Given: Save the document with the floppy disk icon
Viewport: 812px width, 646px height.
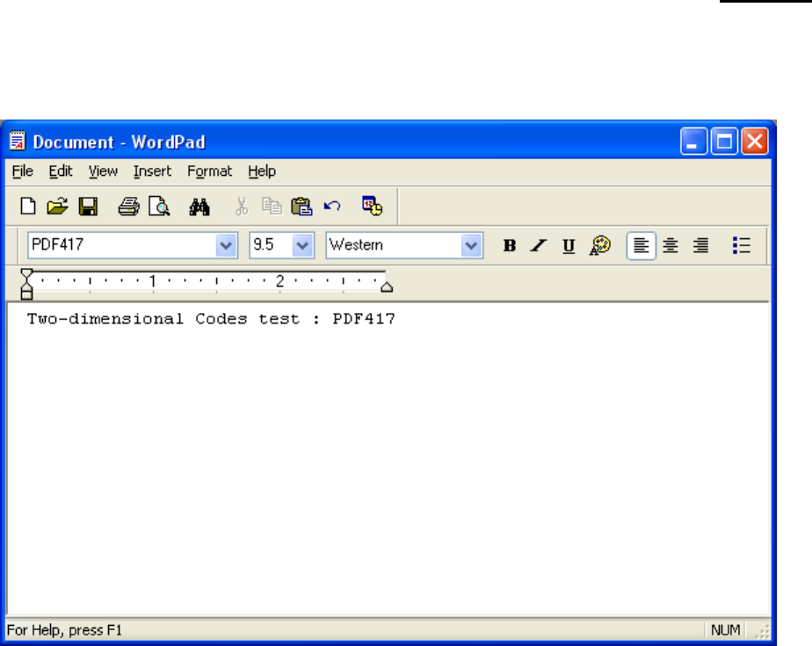Looking at the screenshot, I should [88, 207].
